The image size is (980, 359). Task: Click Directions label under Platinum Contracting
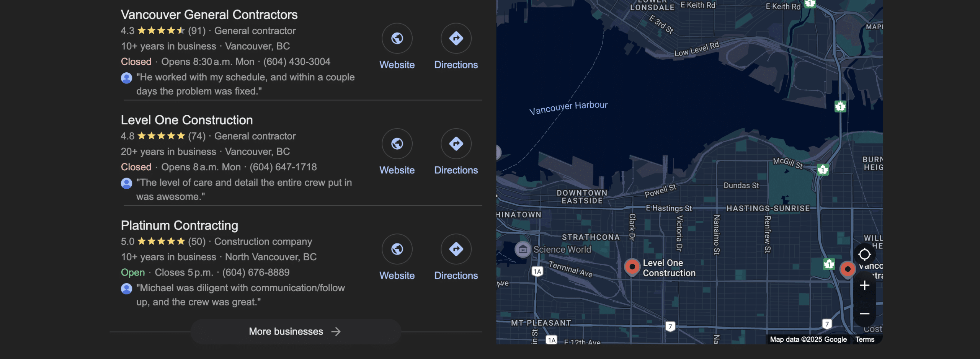click(x=456, y=276)
